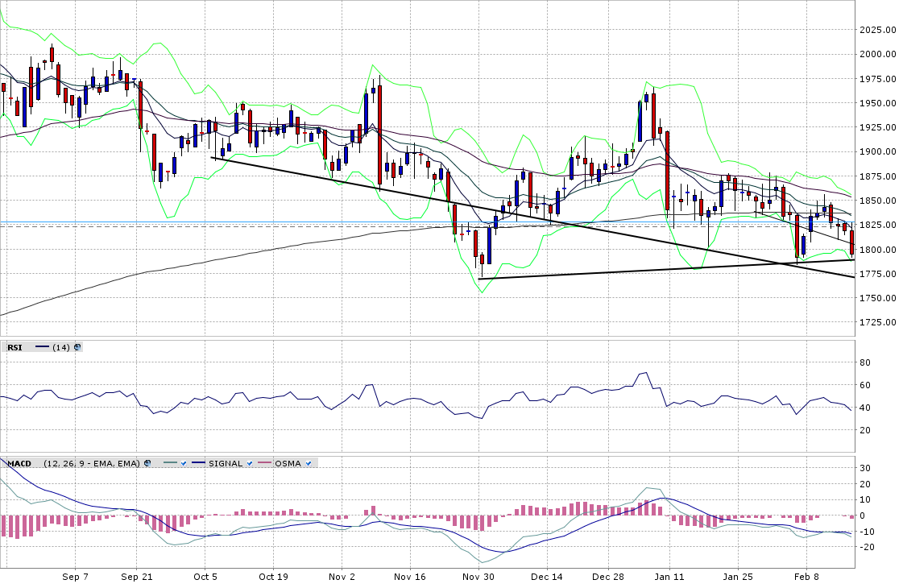Image resolution: width=903 pixels, height=588 pixels.
Task: Click the RSI line color swatch
Action: (43, 347)
